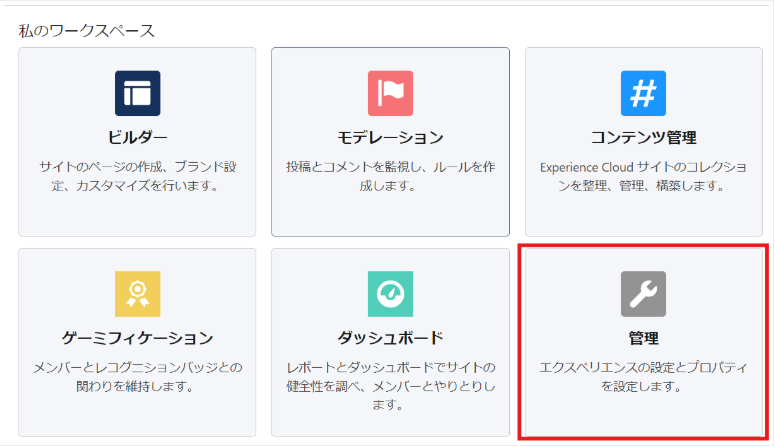The image size is (775, 447).
Task: Select the ダッシュボード title text
Action: [x=390, y=338]
